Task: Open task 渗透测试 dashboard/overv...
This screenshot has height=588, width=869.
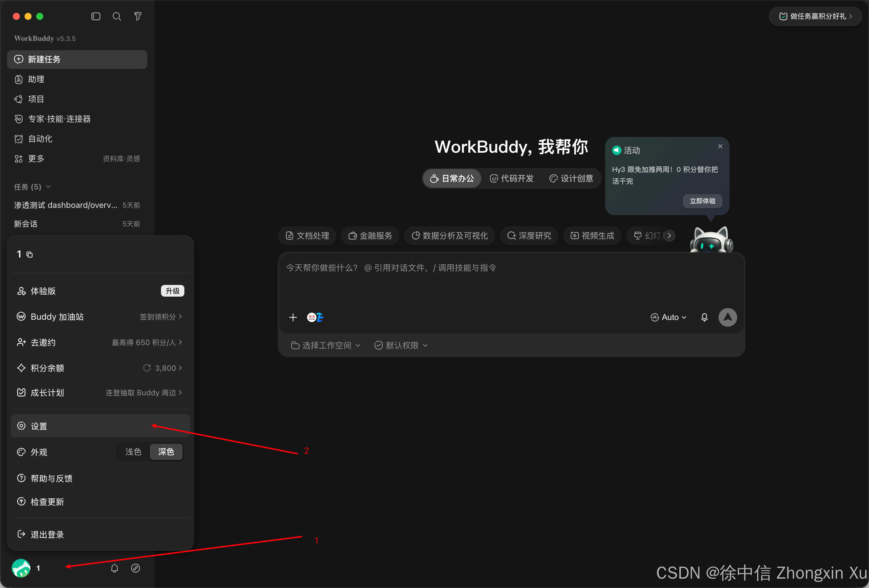Action: (x=77, y=205)
